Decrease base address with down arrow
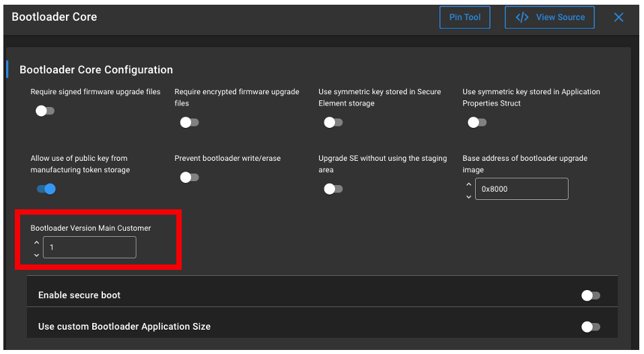This screenshot has width=644, height=354. pos(468,197)
